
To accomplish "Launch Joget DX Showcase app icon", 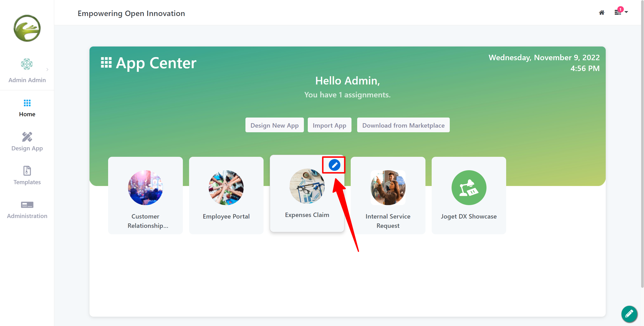I will (469, 188).
